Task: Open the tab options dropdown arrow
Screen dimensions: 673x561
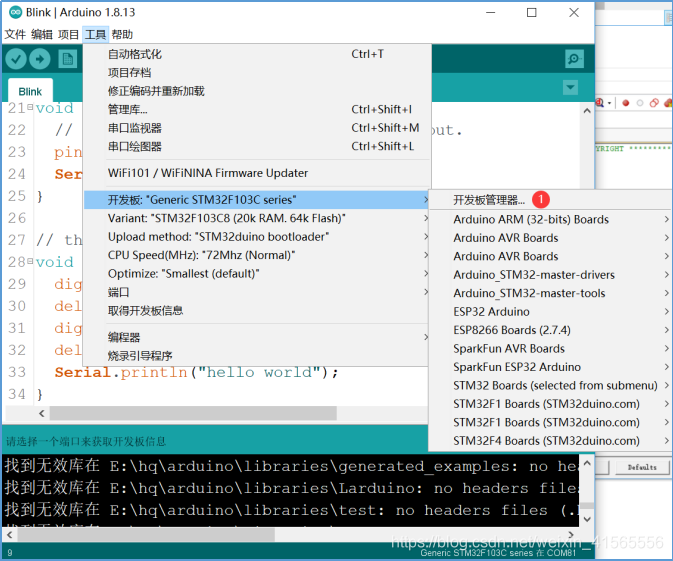Action: 570,88
